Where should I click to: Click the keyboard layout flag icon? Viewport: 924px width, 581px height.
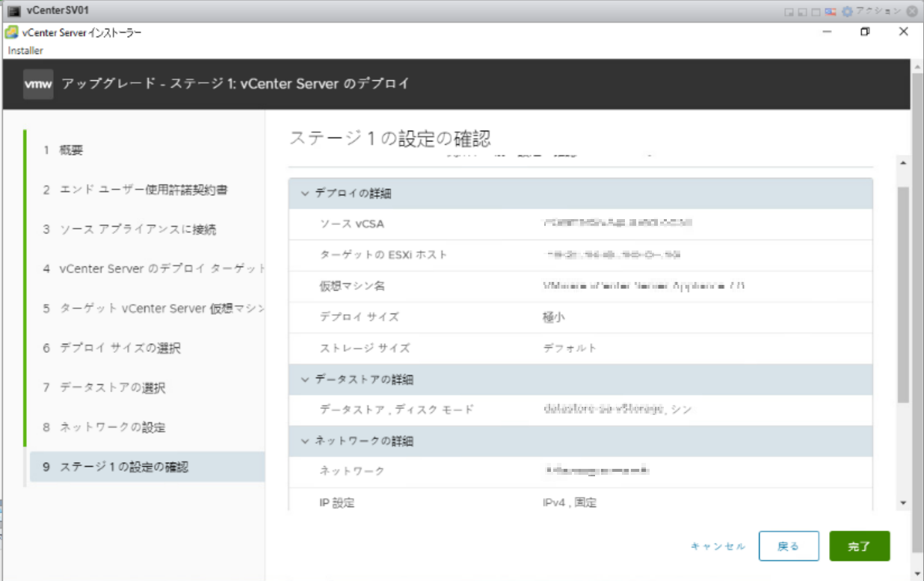tap(830, 12)
